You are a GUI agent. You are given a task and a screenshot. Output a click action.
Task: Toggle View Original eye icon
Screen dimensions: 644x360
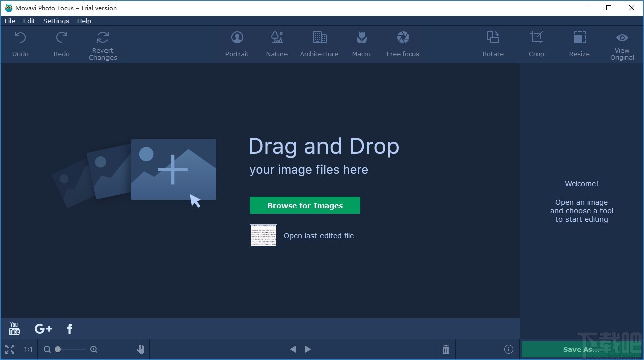(x=622, y=38)
